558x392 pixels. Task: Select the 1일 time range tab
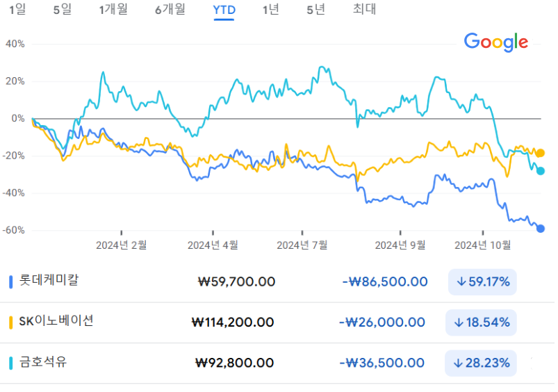(17, 9)
